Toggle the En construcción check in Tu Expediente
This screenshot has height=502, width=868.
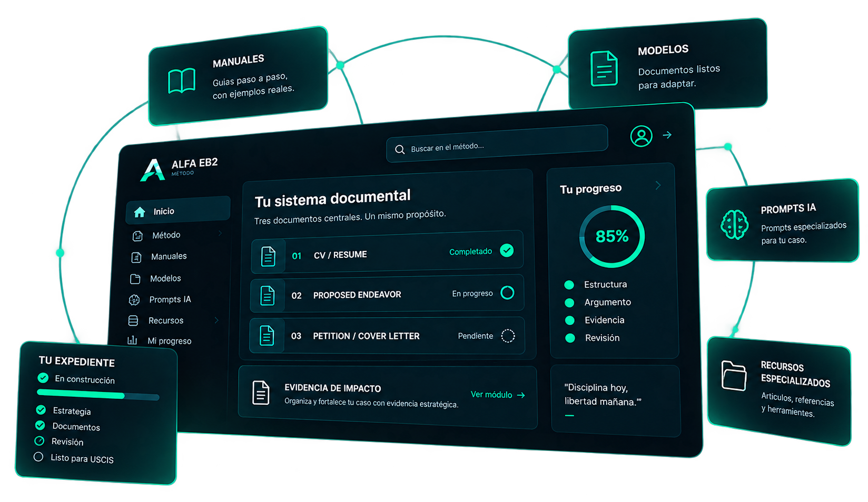43,378
